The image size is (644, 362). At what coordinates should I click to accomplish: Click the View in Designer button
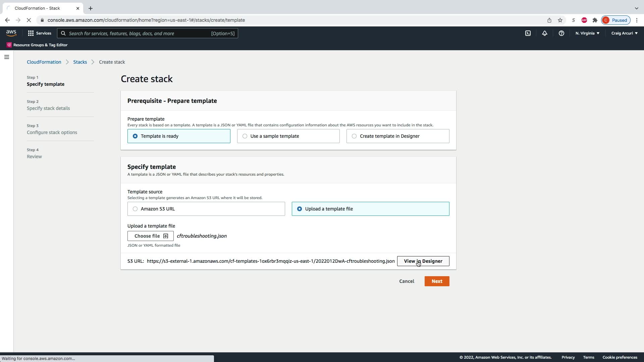(x=423, y=261)
